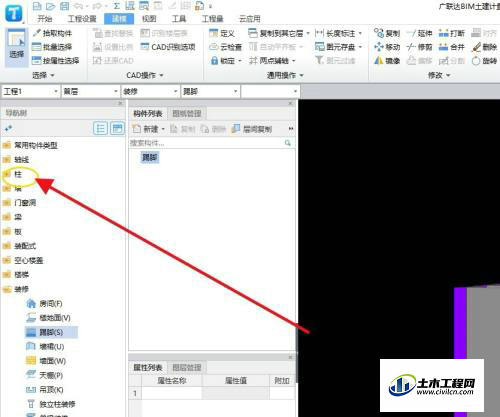Click the Save icon in quick access toolbar
The width and height of the screenshot is (500, 417).
coord(64,6)
